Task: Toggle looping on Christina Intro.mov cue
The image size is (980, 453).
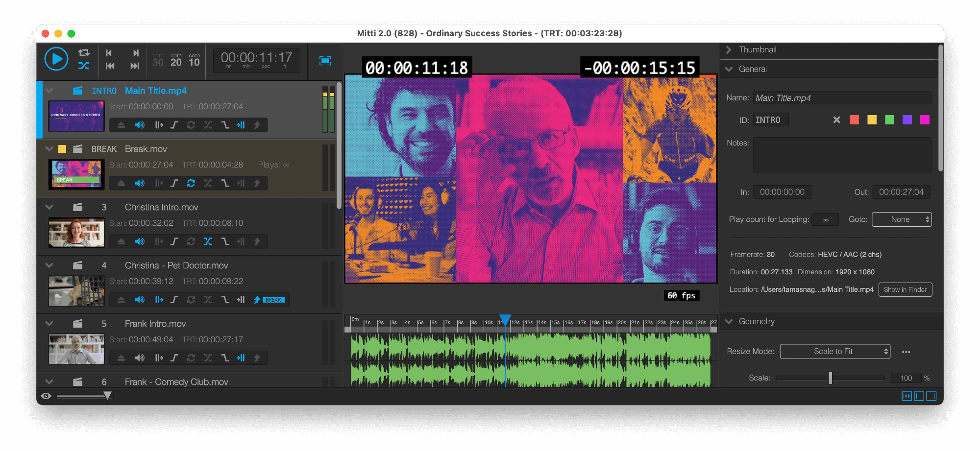Action: (191, 241)
